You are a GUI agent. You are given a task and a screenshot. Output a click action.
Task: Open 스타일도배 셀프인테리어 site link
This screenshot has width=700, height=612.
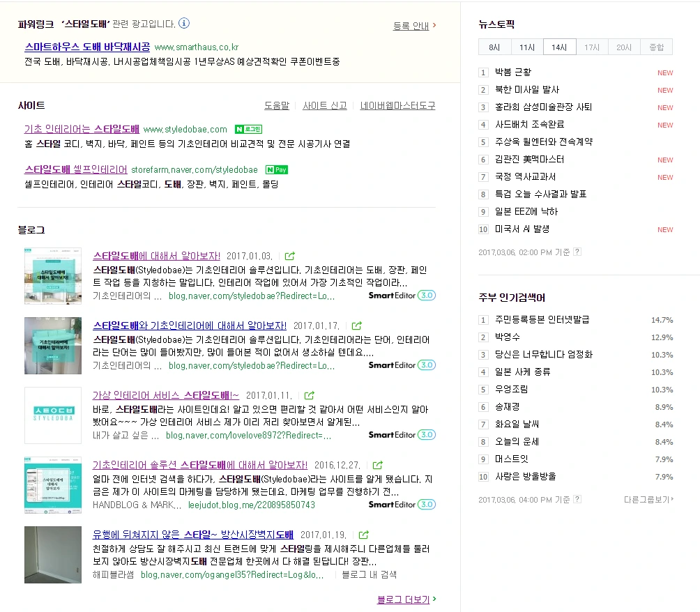click(x=76, y=169)
